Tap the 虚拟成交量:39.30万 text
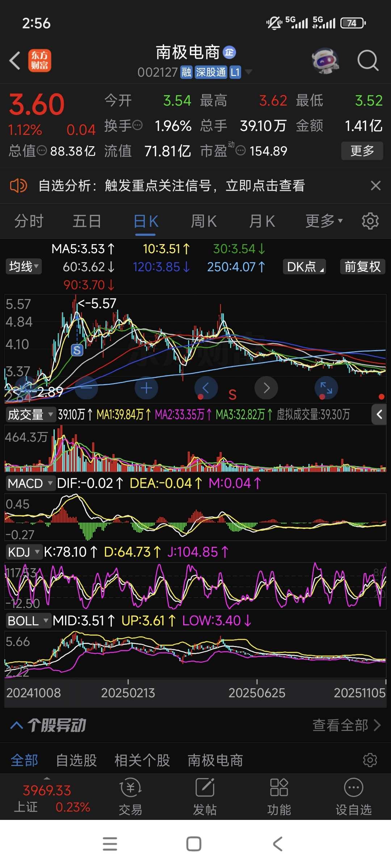Viewport: 391px width, 868px height. tap(313, 414)
